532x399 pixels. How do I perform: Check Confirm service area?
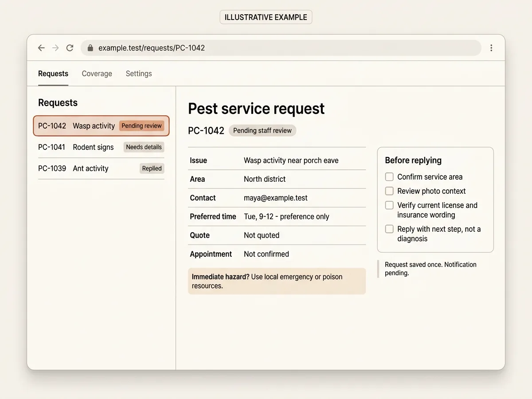point(389,177)
